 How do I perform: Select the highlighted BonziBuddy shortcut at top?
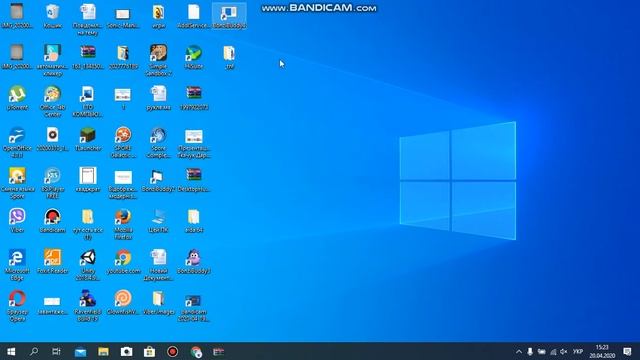(229, 16)
